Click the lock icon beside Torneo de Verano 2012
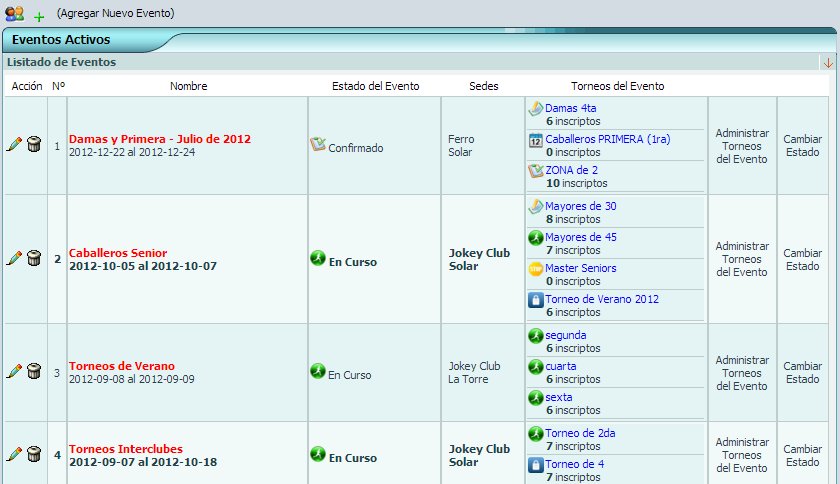840x484 pixels. tap(535, 300)
